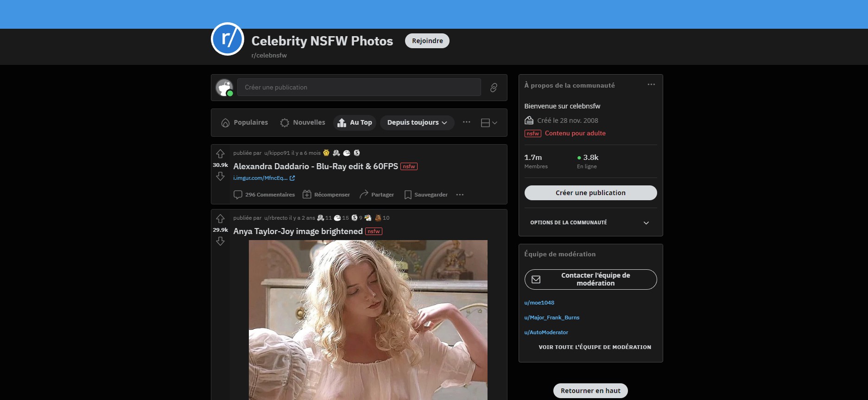Save post using Sauvegarder bookmark
868x400 pixels.
(x=426, y=195)
